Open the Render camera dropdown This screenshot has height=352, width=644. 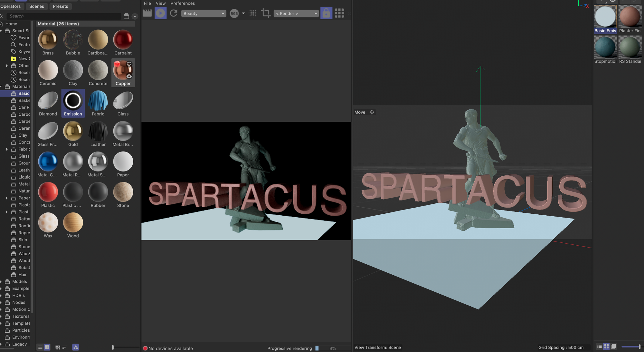(296, 14)
